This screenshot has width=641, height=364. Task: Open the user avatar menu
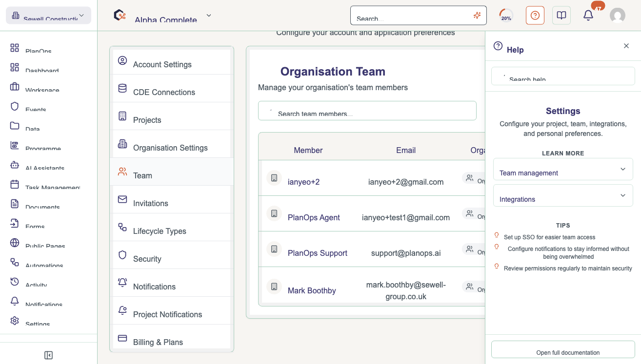click(618, 15)
